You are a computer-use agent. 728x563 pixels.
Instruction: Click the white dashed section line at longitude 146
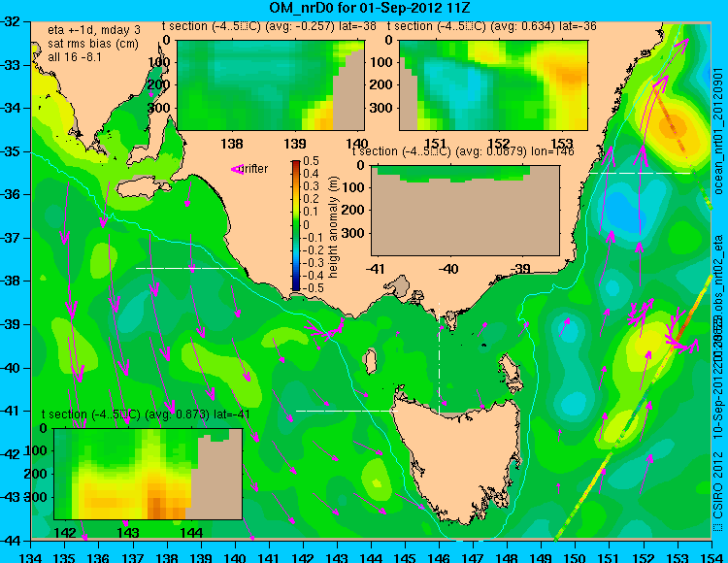pos(439,358)
